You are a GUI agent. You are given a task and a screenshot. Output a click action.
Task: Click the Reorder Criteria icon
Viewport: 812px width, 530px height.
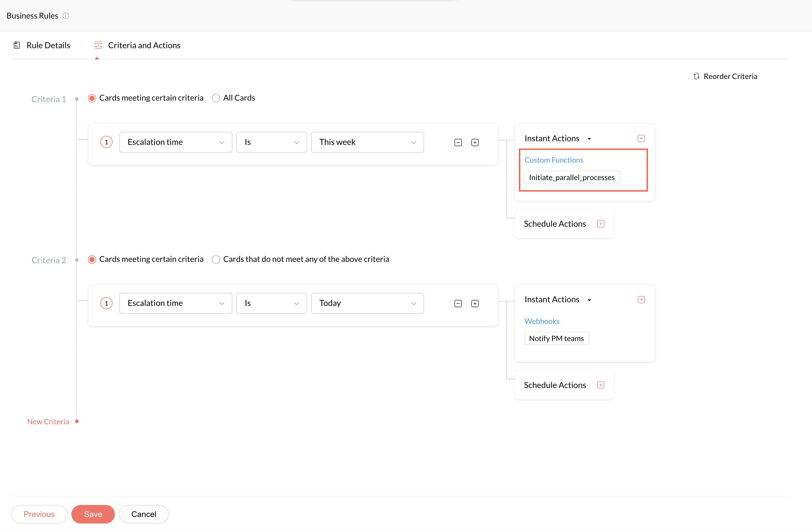point(696,76)
